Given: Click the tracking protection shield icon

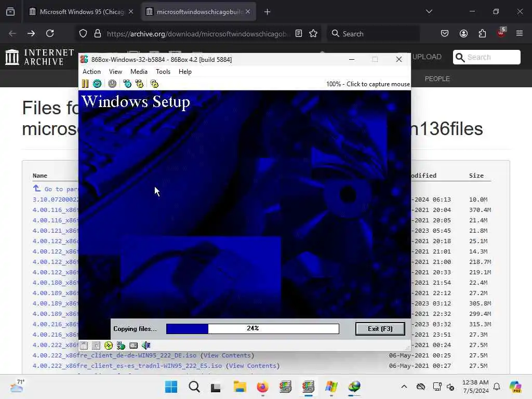Looking at the screenshot, I should point(83,33).
